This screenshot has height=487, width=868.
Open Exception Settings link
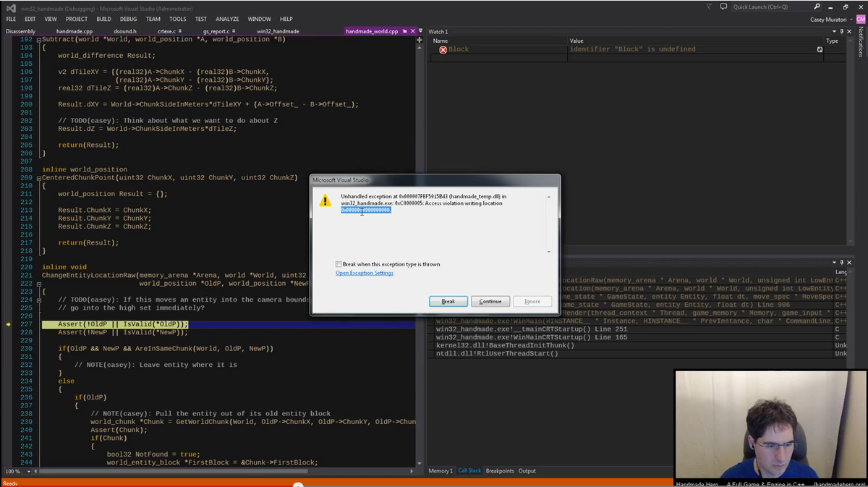pos(365,274)
